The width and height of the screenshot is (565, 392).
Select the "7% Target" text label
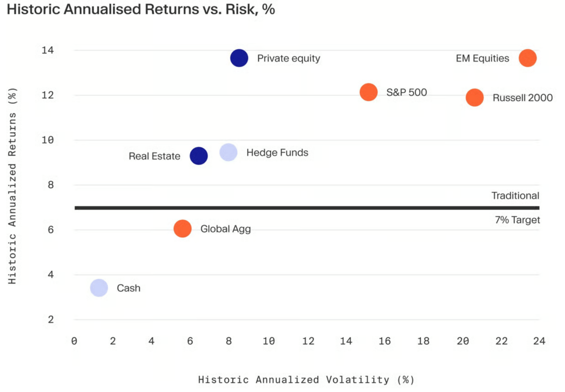(x=517, y=220)
